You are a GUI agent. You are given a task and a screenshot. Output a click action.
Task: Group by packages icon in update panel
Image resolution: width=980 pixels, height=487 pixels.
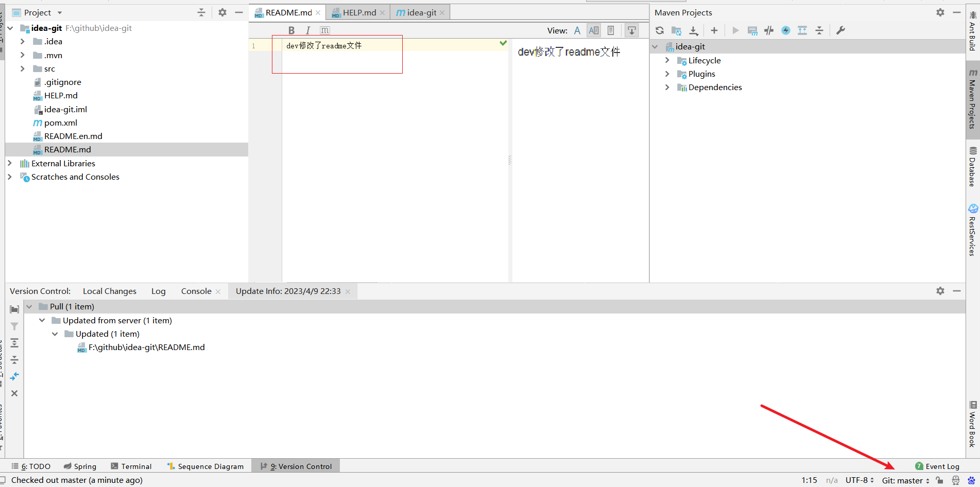point(14,309)
